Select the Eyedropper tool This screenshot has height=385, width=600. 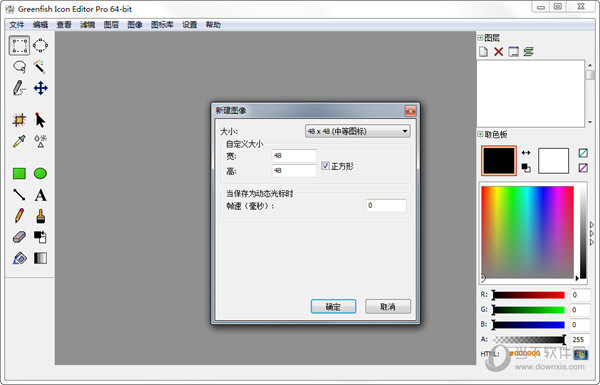(x=19, y=141)
